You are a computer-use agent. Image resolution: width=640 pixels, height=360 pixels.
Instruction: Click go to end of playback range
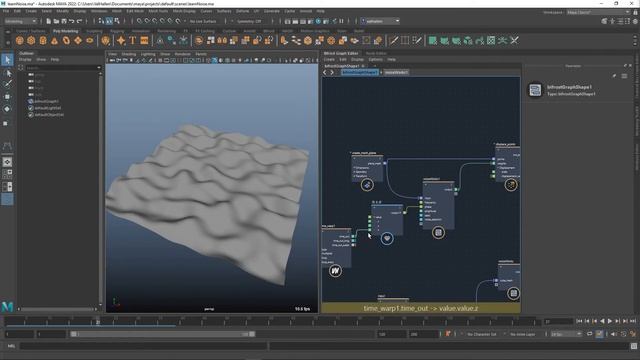[x=633, y=321]
